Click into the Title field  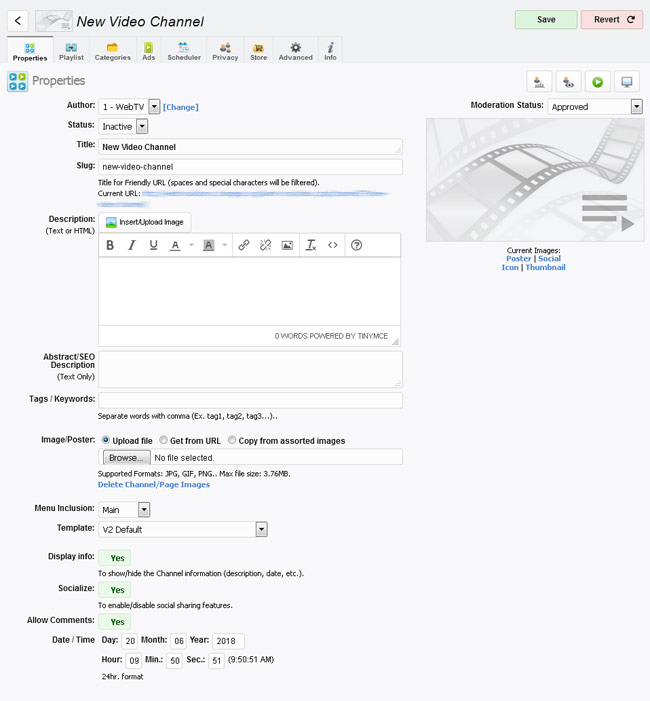[x=250, y=147]
